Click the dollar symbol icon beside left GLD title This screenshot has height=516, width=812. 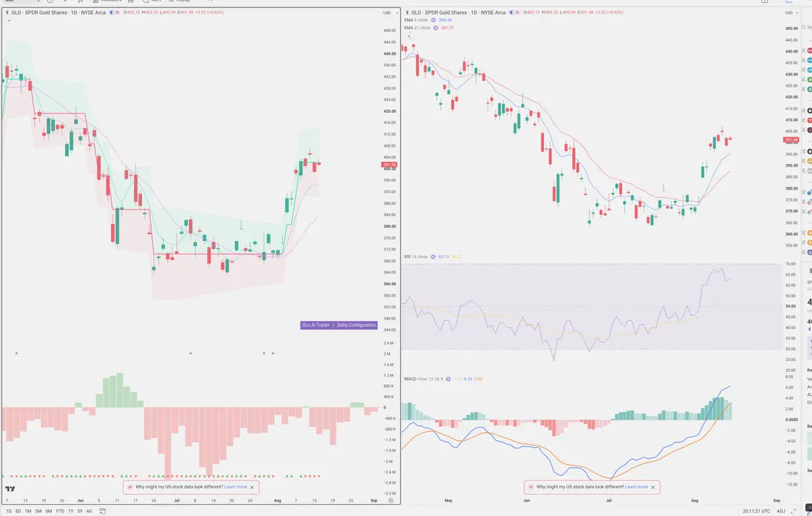[7, 13]
